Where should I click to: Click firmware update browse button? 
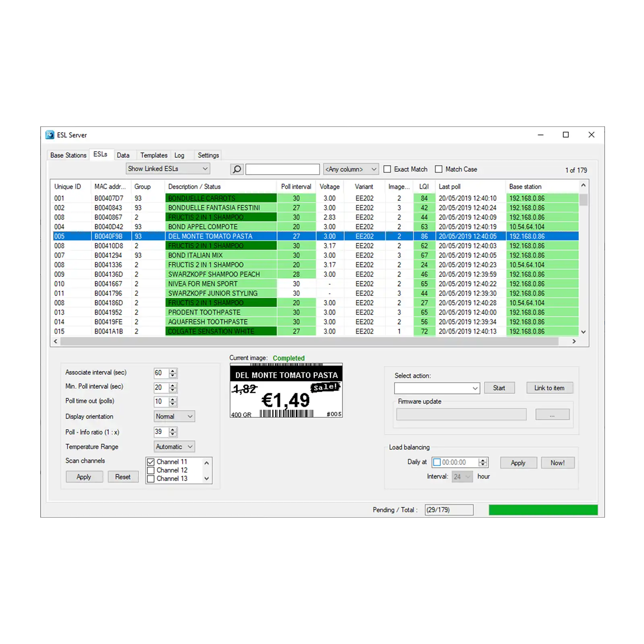[x=552, y=415]
